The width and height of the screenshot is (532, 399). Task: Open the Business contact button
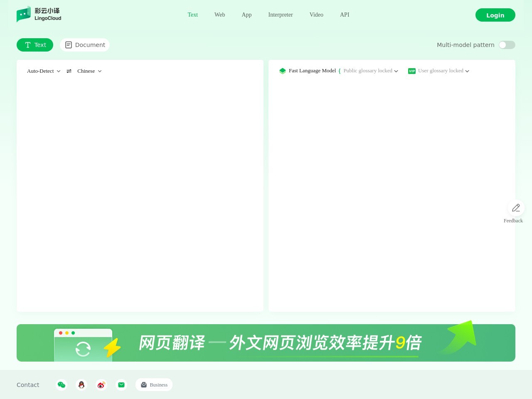point(154,385)
